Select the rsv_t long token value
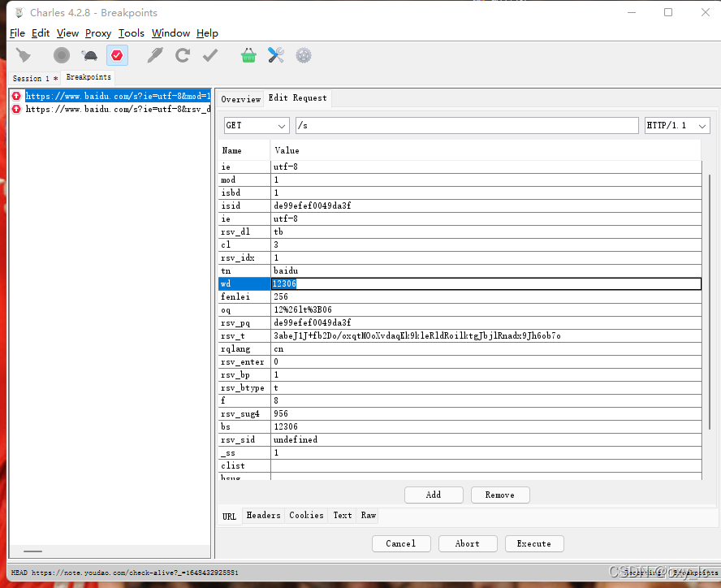Image resolution: width=721 pixels, height=588 pixels. [486, 336]
